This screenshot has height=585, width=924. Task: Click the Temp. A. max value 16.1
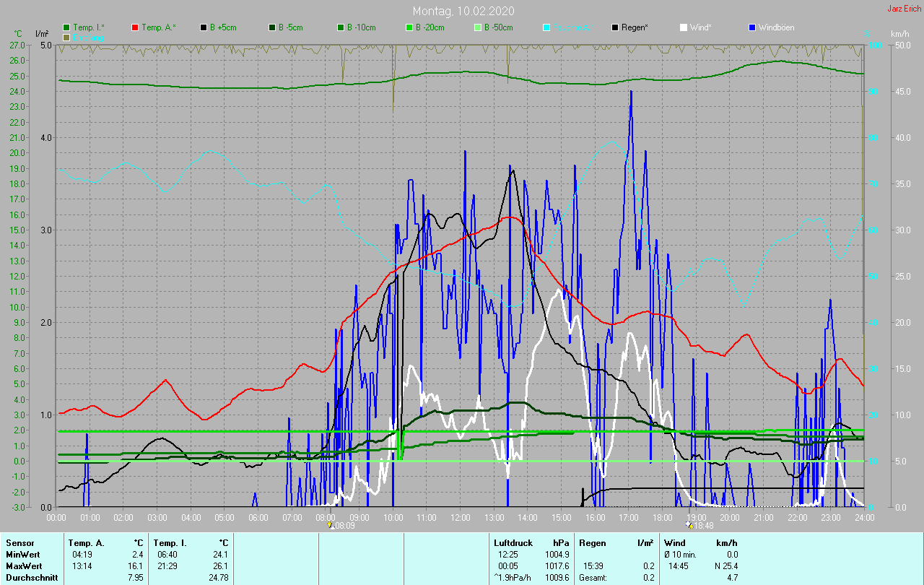(137, 565)
